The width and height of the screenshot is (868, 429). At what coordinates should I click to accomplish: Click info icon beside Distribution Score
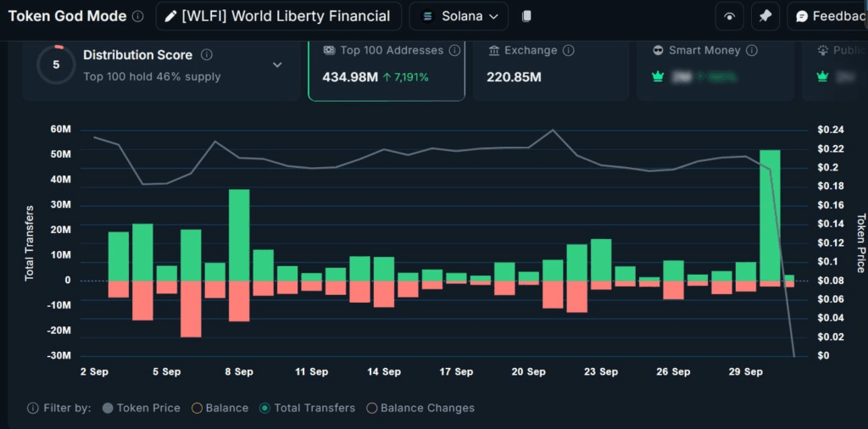[x=207, y=55]
